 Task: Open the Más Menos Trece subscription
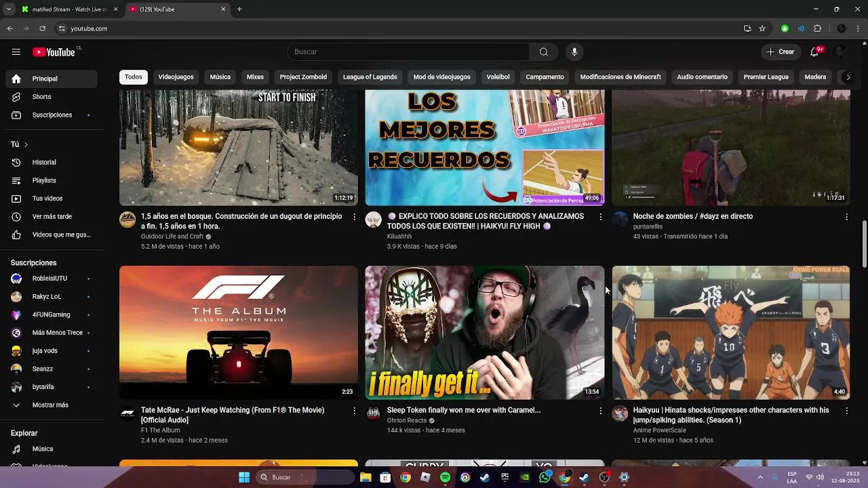[x=52, y=333]
